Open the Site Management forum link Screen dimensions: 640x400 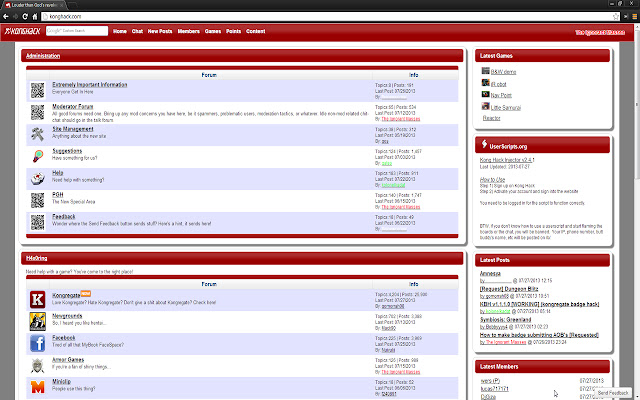73,129
